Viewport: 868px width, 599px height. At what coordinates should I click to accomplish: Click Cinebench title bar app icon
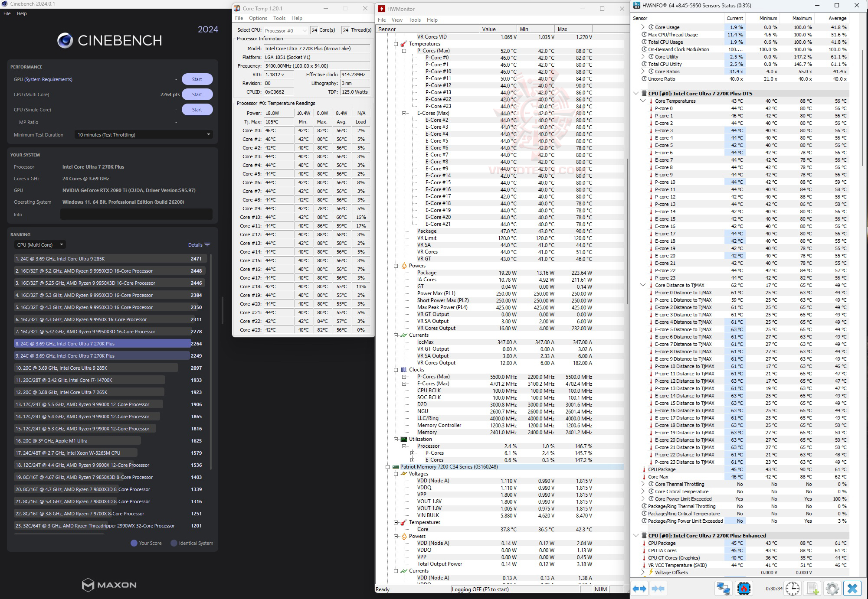[5, 4]
